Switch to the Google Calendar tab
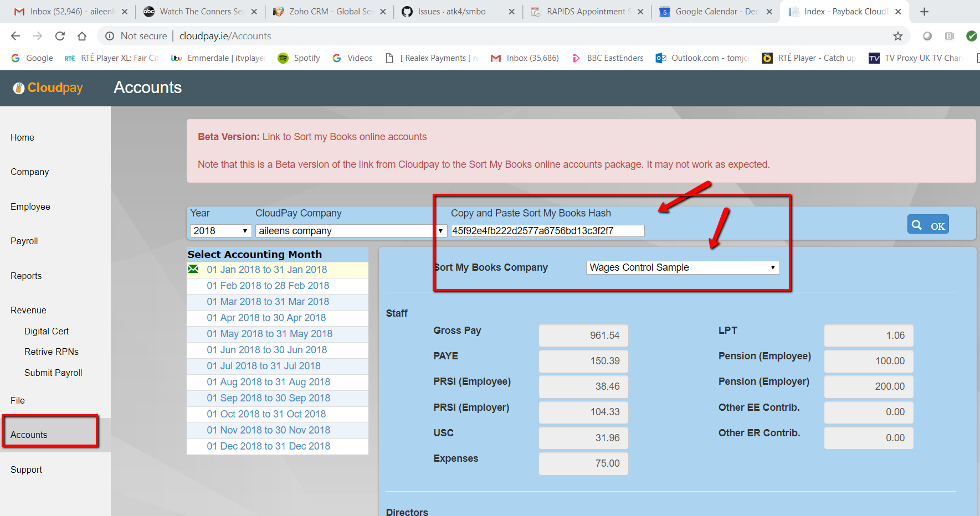Screen dimensions: 980x516 715,12
